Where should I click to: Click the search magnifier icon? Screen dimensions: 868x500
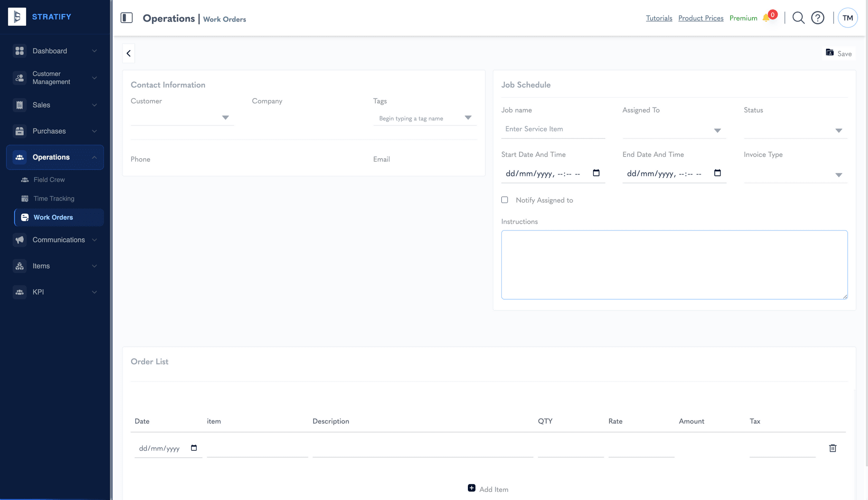point(798,18)
